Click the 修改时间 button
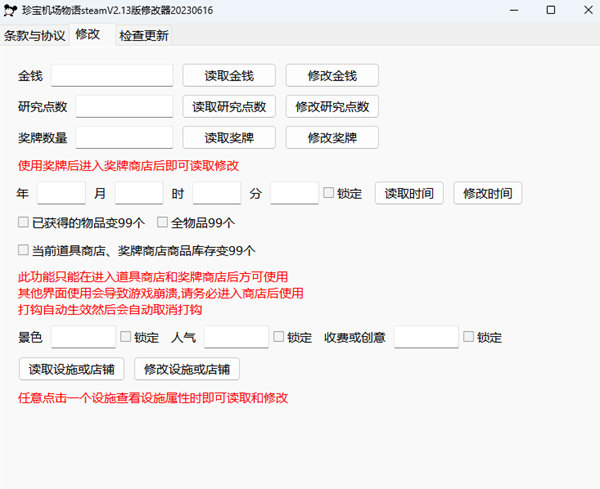The image size is (600, 489). (x=488, y=193)
